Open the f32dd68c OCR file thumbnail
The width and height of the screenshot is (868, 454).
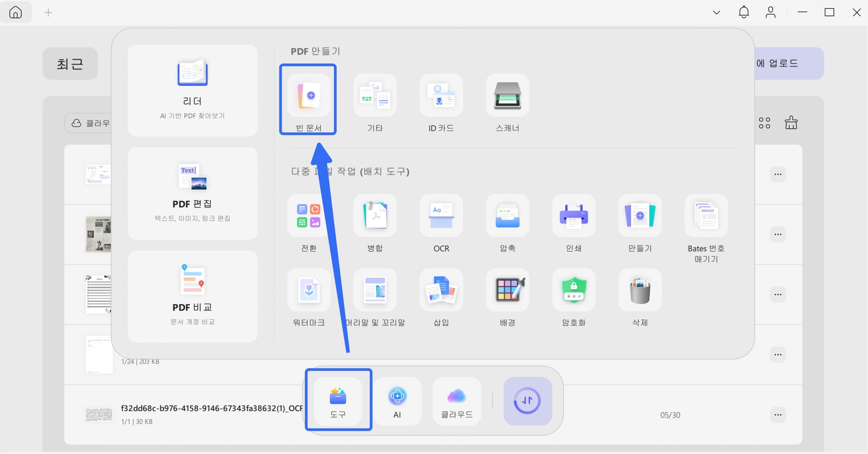tap(99, 415)
